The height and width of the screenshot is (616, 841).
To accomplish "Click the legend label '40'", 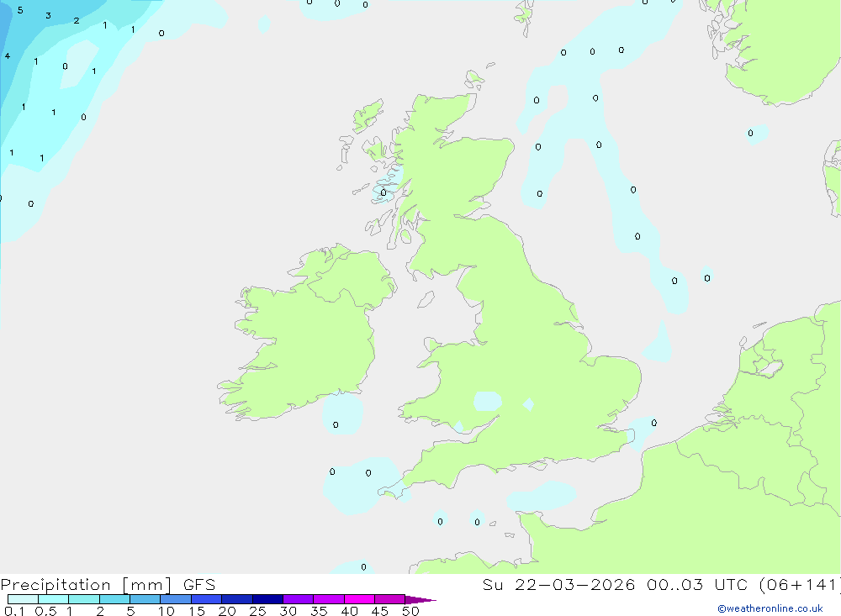I will tap(349, 611).
